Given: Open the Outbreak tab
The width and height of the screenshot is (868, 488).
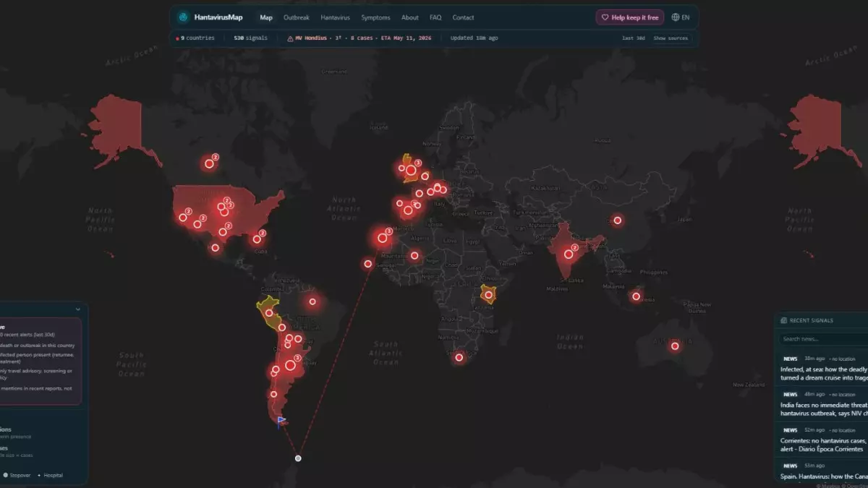Looking at the screenshot, I should point(297,17).
